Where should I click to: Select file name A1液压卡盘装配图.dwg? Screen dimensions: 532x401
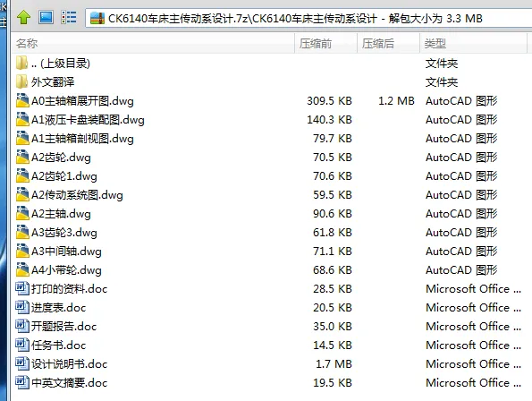click(x=88, y=120)
